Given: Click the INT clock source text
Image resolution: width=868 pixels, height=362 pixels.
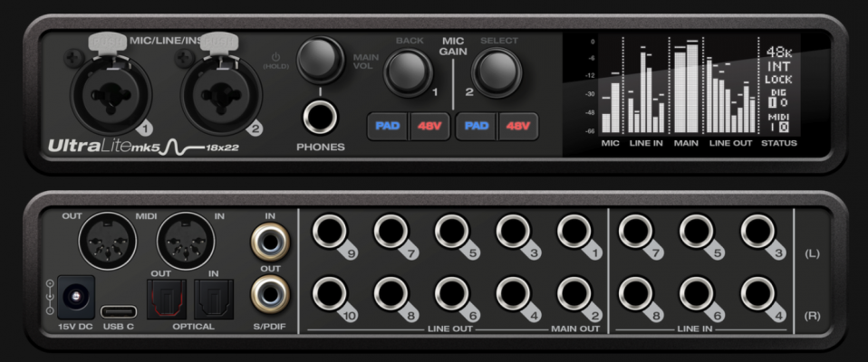Looking at the screenshot, I should click(779, 67).
